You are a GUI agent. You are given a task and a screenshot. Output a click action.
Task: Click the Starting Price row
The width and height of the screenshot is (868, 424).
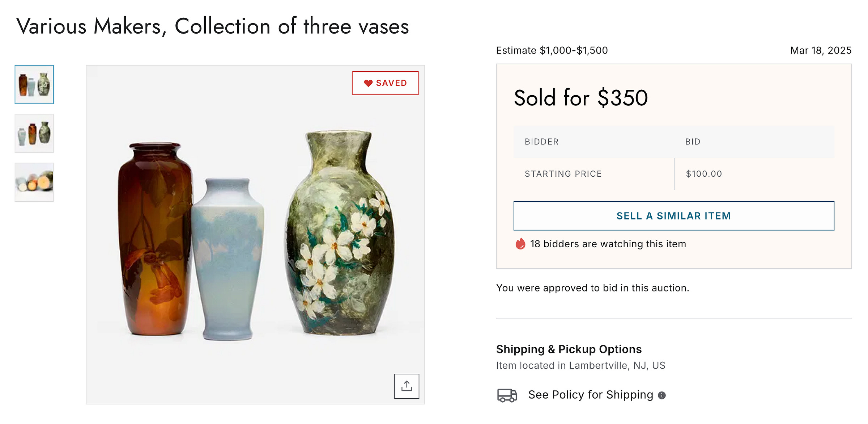pyautogui.click(x=674, y=174)
